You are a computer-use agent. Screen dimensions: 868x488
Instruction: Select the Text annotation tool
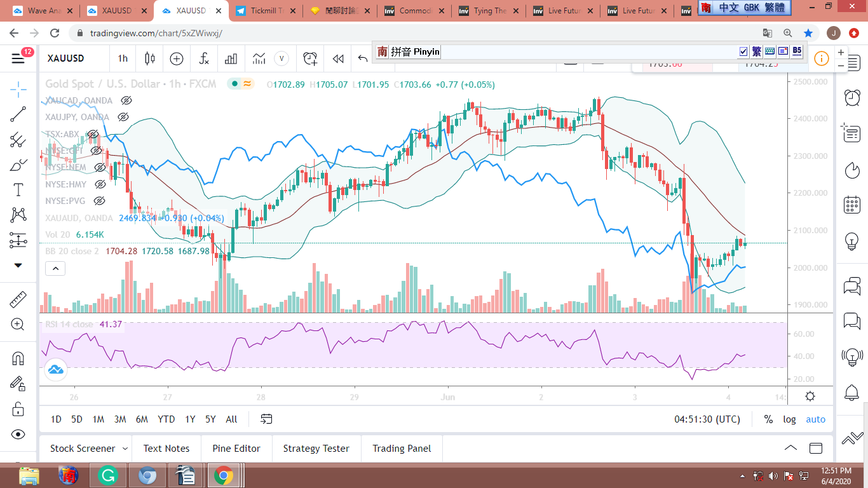tap(18, 190)
